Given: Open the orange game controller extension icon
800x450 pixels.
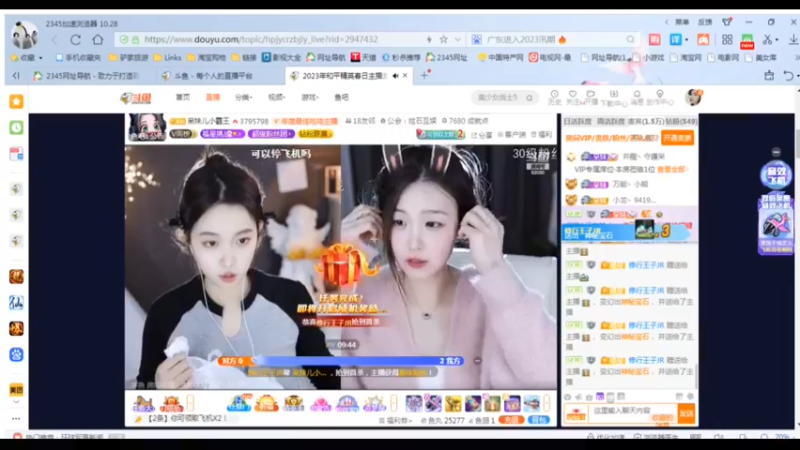Looking at the screenshot, I should (703, 39).
